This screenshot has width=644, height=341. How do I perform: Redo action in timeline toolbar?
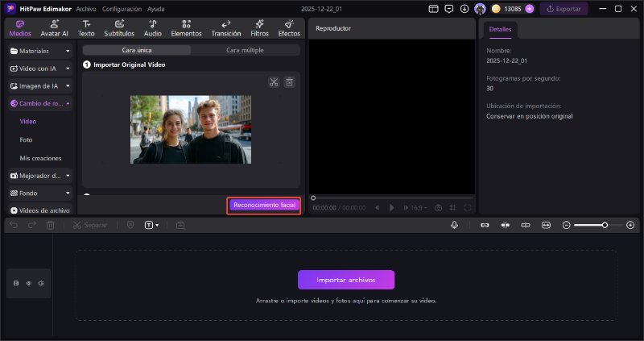pos(32,225)
